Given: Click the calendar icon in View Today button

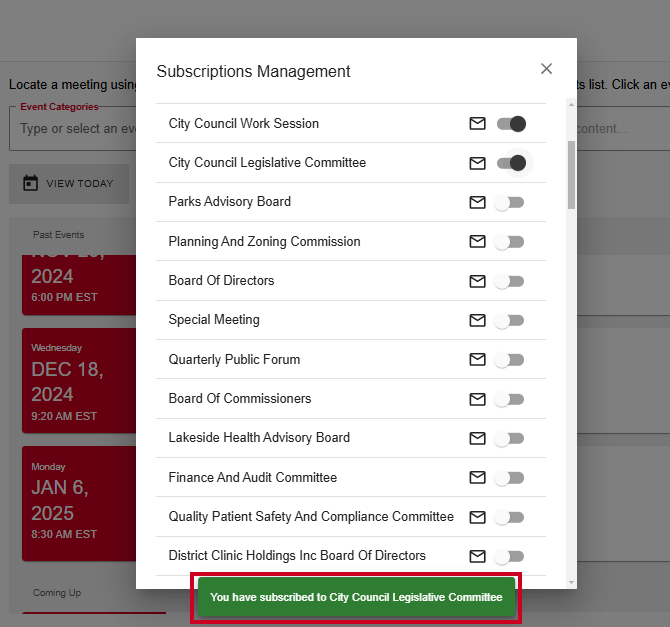Looking at the screenshot, I should coord(30,183).
